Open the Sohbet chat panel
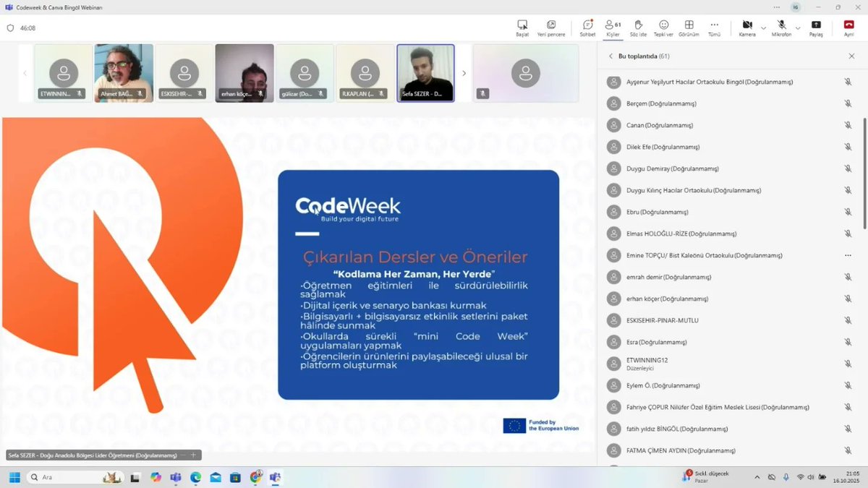The width and height of the screenshot is (868, 488). pos(587,28)
